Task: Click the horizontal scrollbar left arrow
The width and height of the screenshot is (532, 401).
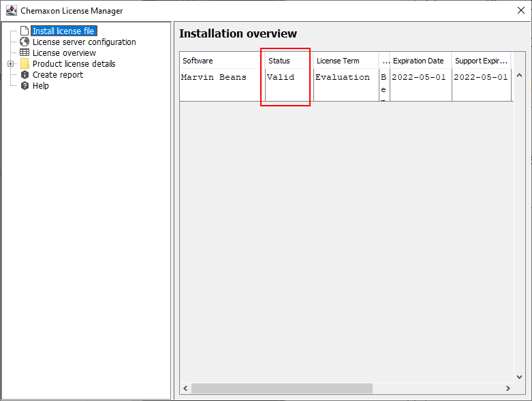Action: 185,388
